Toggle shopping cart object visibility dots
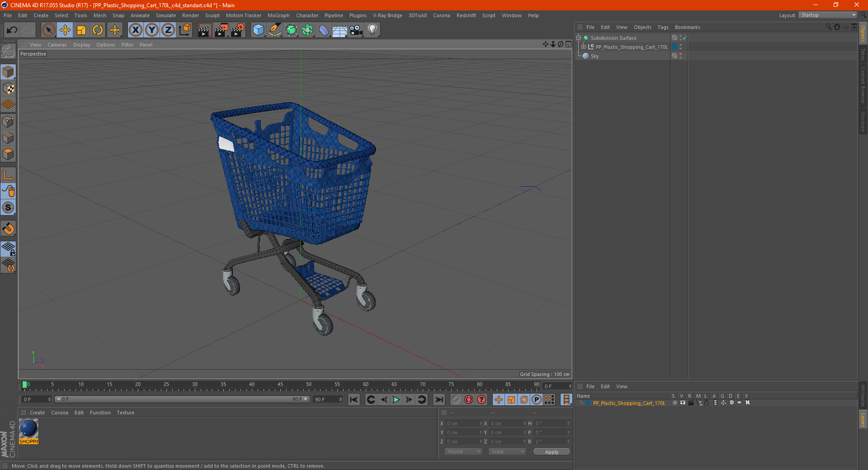 [x=680, y=47]
